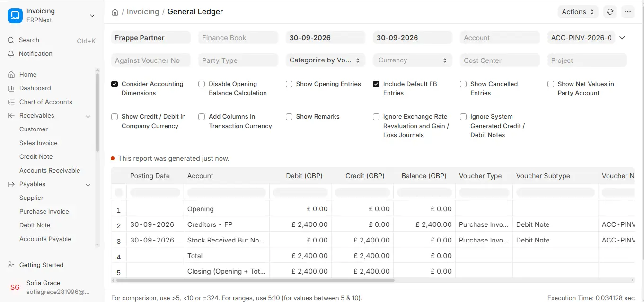Check Show Net Values in Party Account
The height and width of the screenshot is (302, 644).
coord(551,84)
